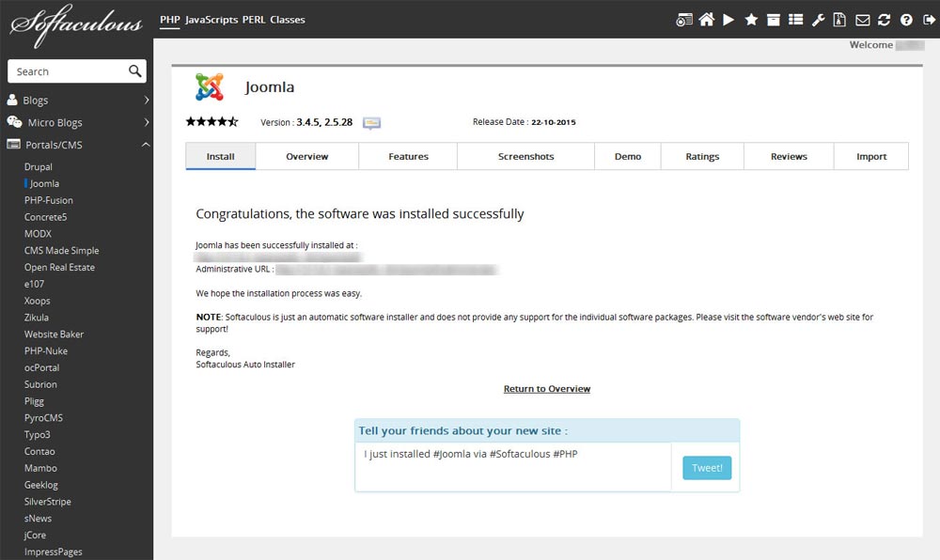Viewport: 940px width, 560px height.
Task: Open ratings star icon in top bar
Action: tap(751, 20)
